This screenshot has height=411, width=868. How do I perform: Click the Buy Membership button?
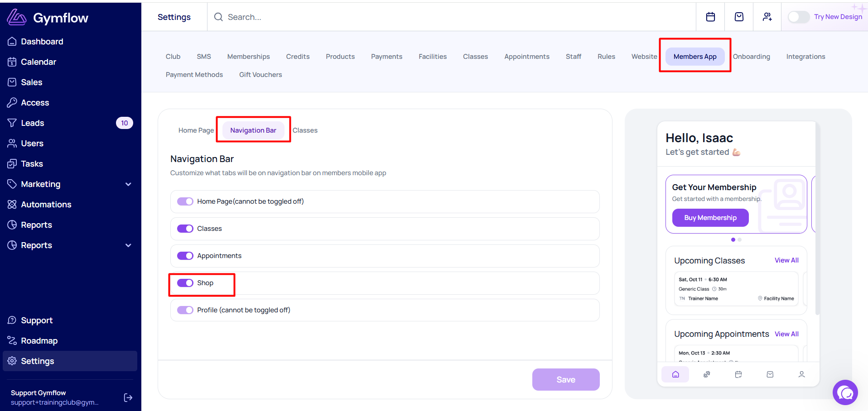[710, 218]
